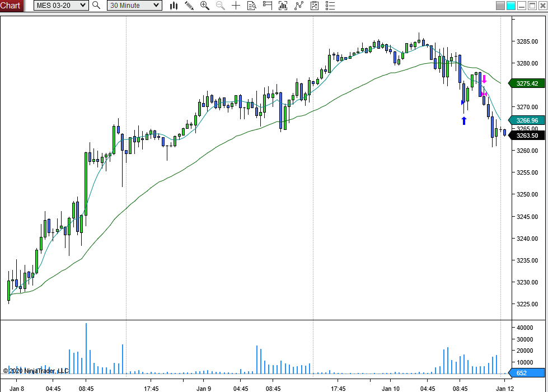Open the data series bars icon
This screenshot has width=548, height=392.
[283, 5]
